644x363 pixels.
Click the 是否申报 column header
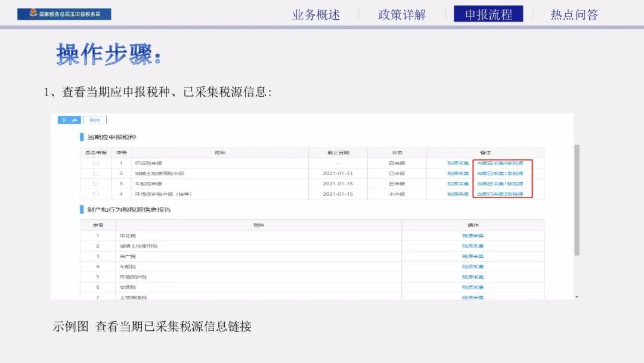point(95,152)
